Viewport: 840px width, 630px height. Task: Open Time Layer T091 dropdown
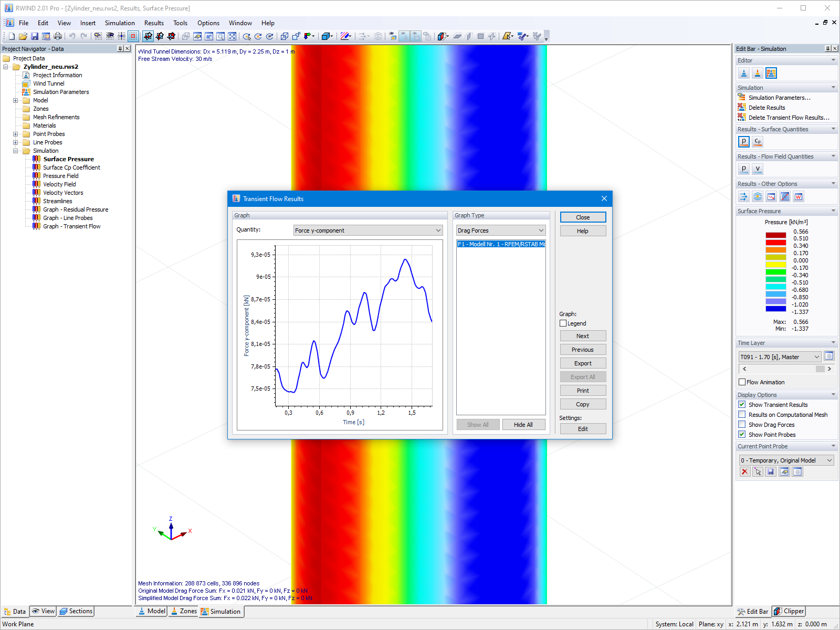pyautogui.click(x=780, y=357)
